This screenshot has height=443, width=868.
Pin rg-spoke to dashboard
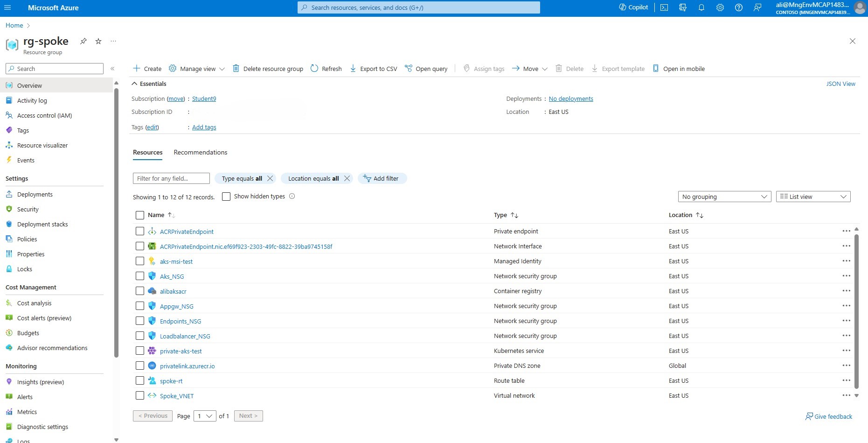pos(83,41)
